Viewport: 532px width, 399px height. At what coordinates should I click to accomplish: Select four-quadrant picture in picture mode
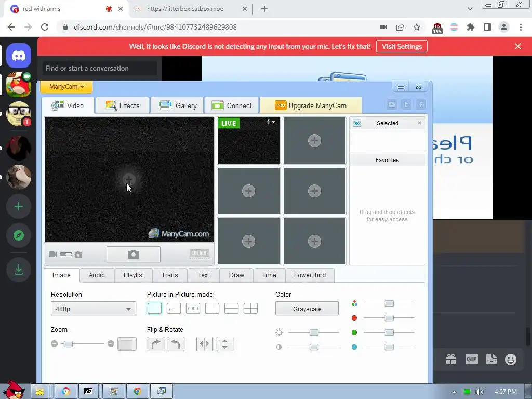[251, 309]
